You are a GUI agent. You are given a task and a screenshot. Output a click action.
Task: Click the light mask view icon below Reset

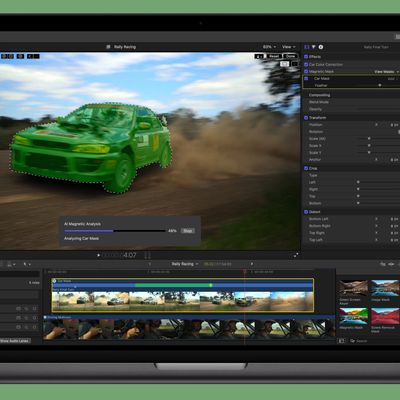pyautogui.click(x=284, y=64)
